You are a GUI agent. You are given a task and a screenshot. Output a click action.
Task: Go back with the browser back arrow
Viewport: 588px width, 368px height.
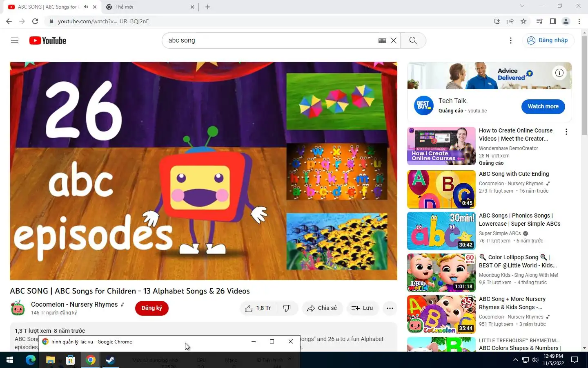click(x=9, y=21)
